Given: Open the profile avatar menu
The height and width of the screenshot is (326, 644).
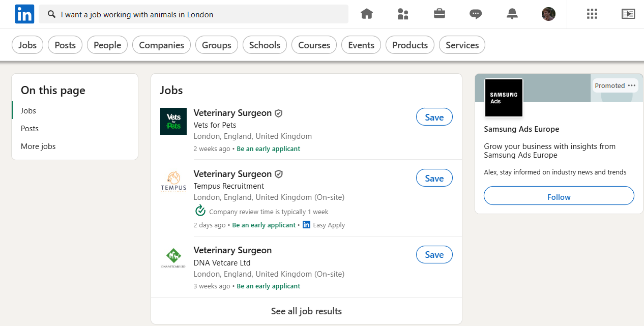Looking at the screenshot, I should click(548, 14).
